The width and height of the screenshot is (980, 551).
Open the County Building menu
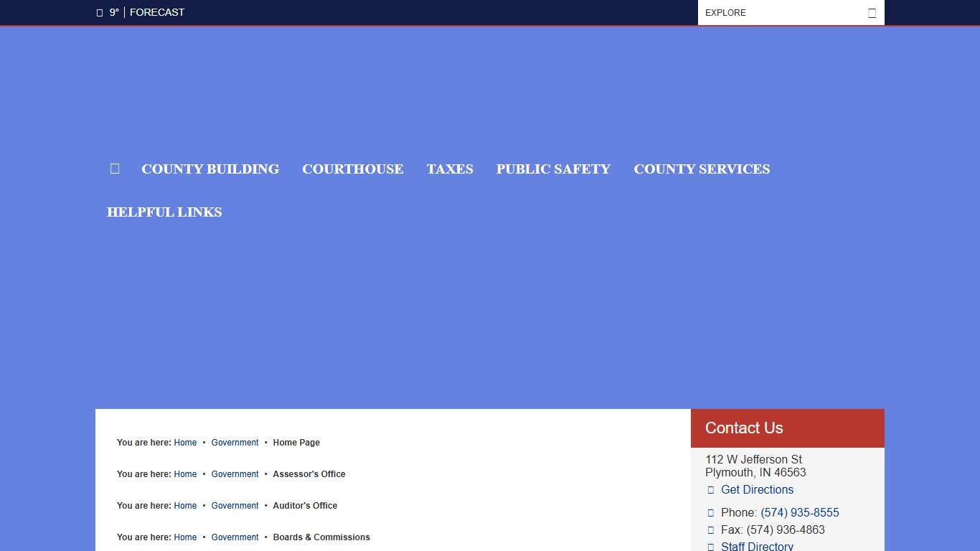[210, 169]
